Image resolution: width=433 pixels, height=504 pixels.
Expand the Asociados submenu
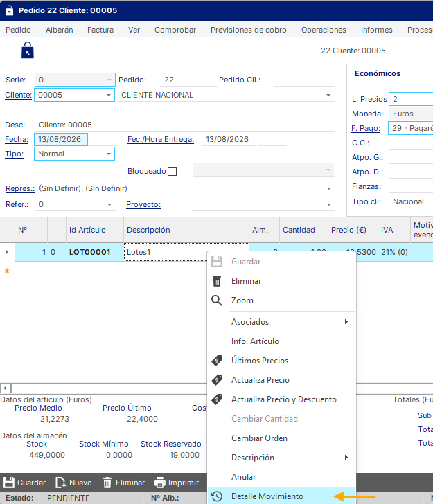pos(282,322)
